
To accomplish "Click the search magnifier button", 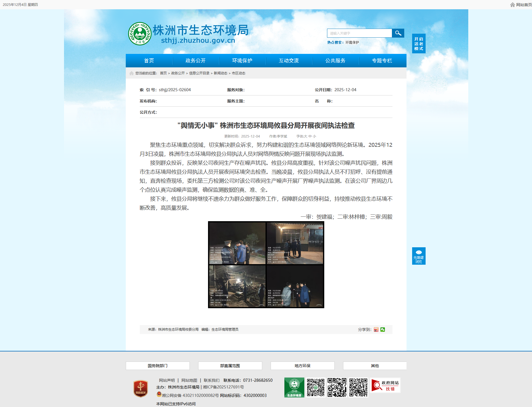I will [398, 33].
